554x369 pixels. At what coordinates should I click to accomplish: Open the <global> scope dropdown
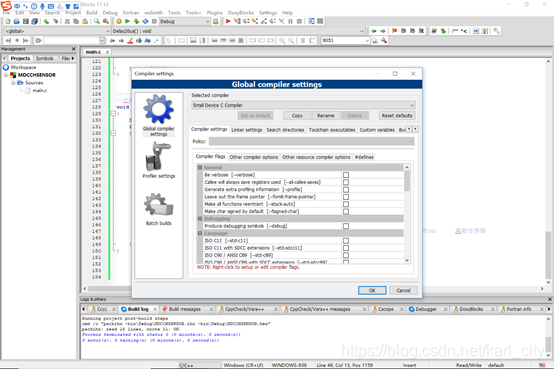tap(57, 31)
